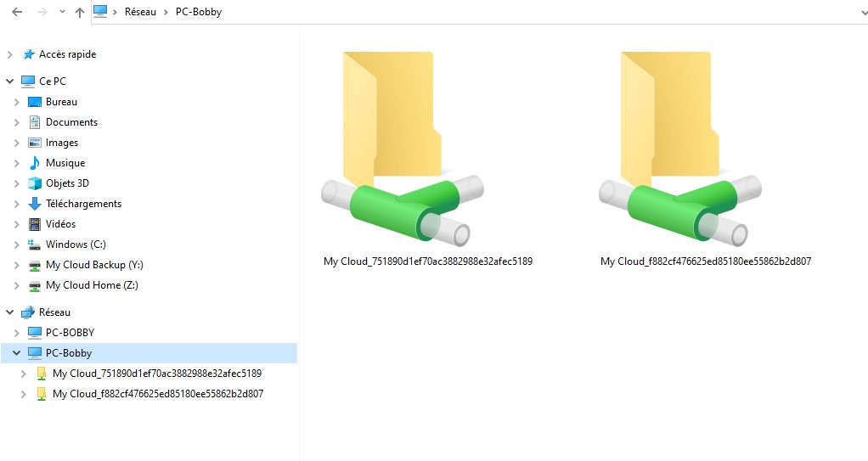Select the large My Cloud_f882cf47 network folder
The image size is (868, 461).
tap(679, 149)
